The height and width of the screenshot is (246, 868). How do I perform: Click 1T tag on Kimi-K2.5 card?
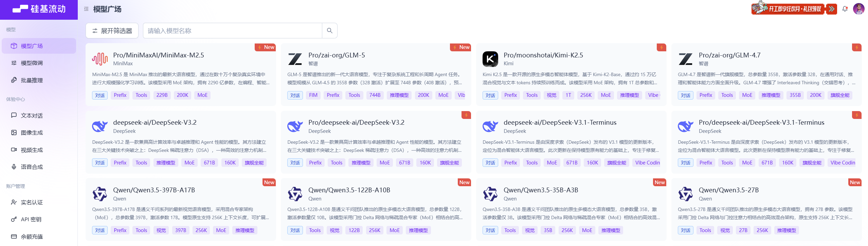pyautogui.click(x=568, y=95)
